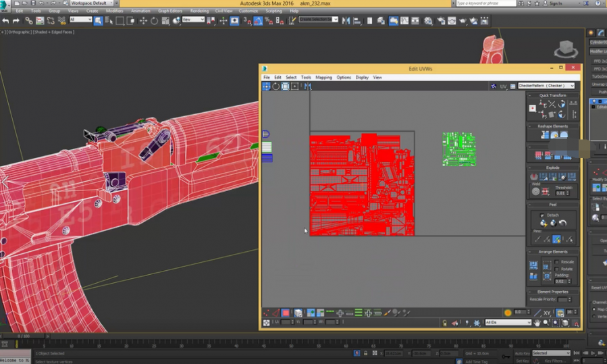Click the ViewCube in the viewport
The height and width of the screenshot is (364, 607).
(x=566, y=49)
